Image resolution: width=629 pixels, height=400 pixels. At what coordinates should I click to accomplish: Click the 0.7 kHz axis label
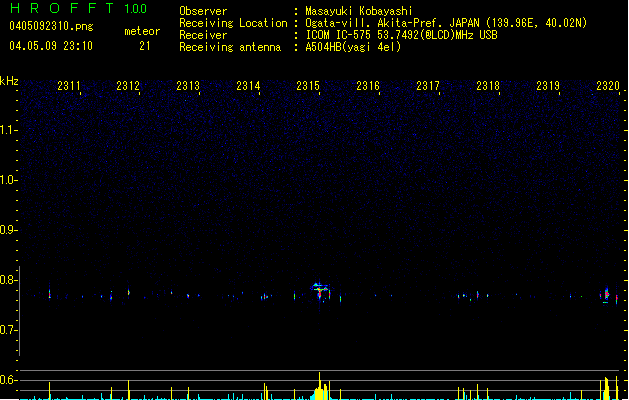pos(8,330)
